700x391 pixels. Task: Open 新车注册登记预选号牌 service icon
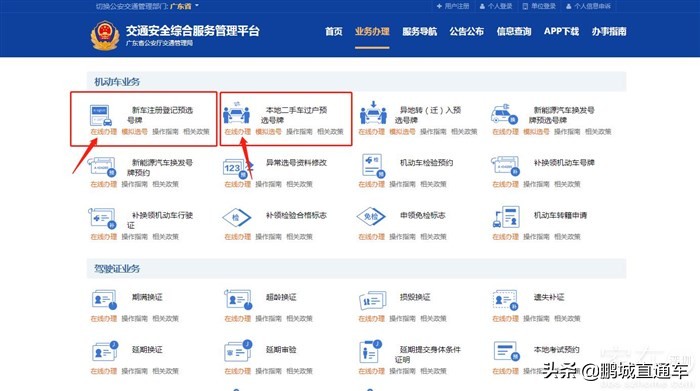(101, 115)
